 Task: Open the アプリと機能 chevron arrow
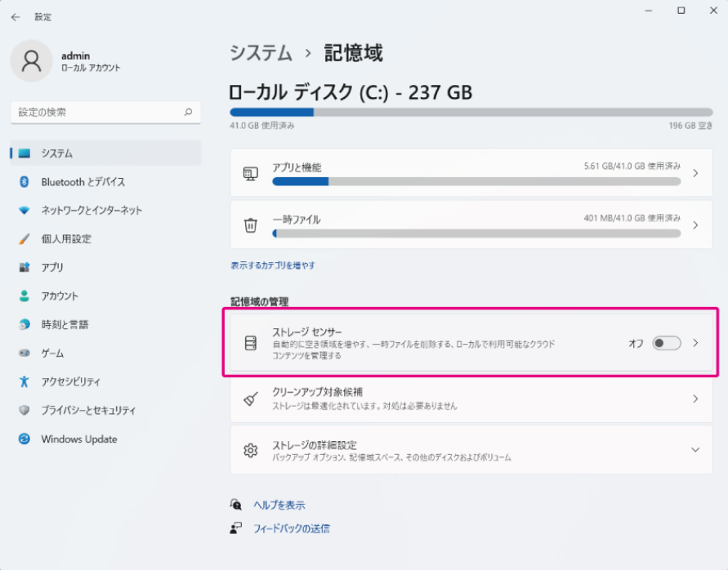point(695,173)
